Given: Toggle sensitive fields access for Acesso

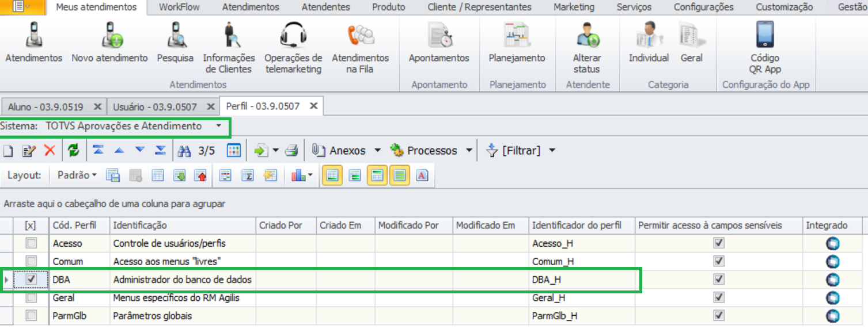Looking at the screenshot, I should (x=718, y=243).
